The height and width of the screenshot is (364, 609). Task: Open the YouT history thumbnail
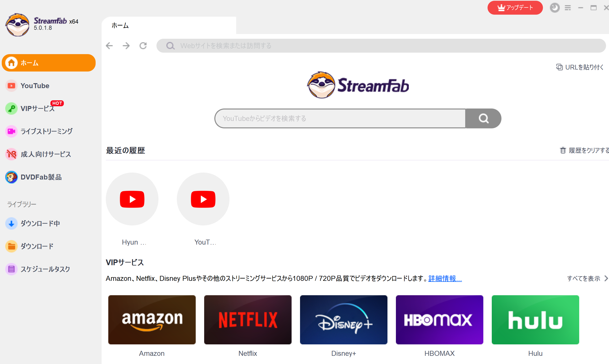203,199
